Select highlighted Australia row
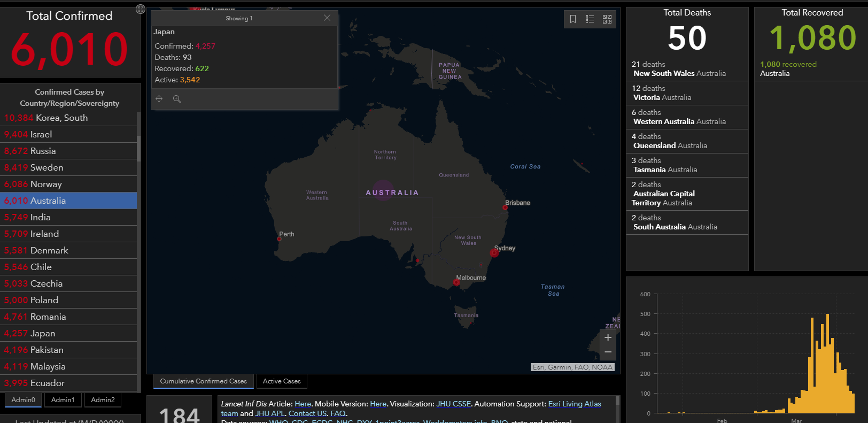This screenshot has width=868, height=423. coord(68,201)
